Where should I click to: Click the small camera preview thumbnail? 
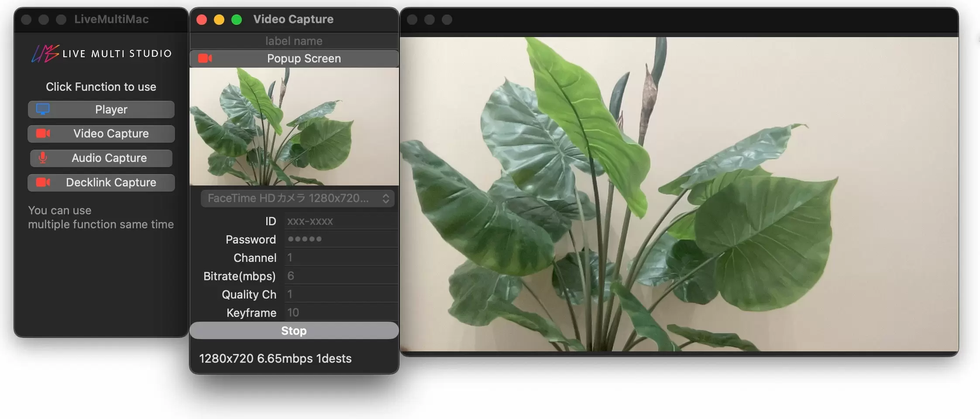click(x=294, y=127)
